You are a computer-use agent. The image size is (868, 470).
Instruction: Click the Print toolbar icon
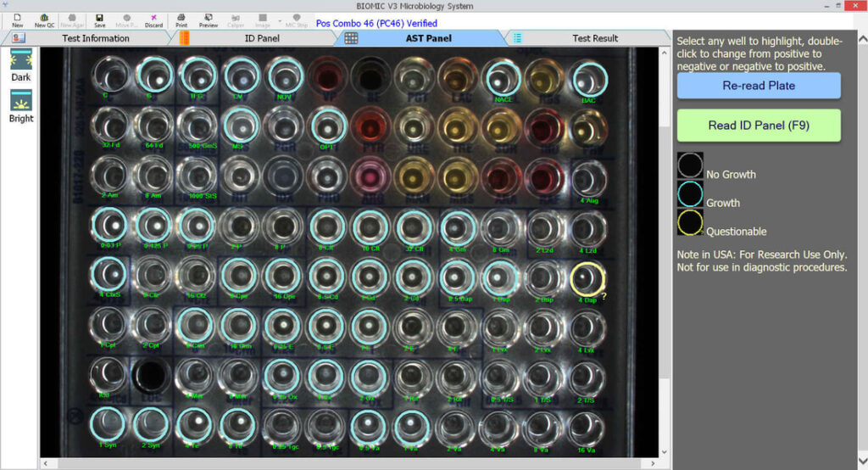coord(181,20)
